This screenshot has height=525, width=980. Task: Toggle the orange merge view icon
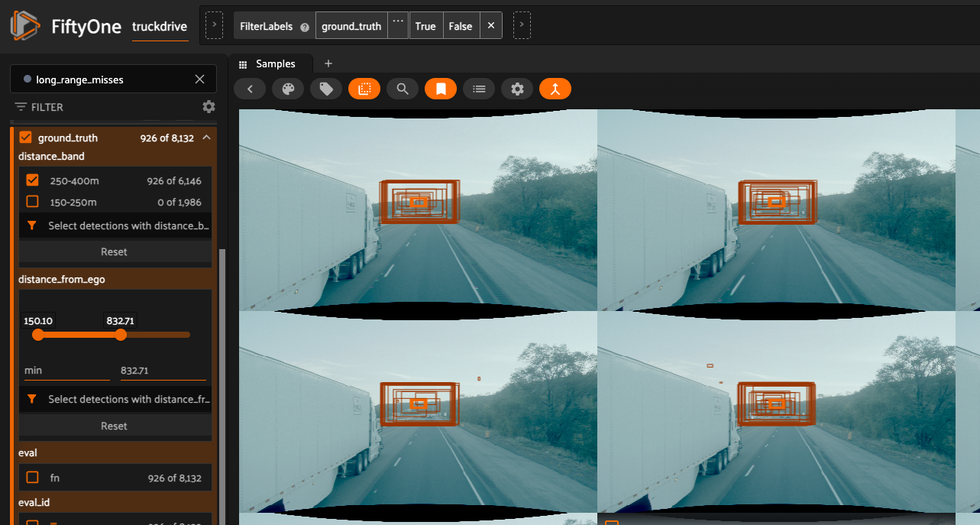tap(555, 89)
